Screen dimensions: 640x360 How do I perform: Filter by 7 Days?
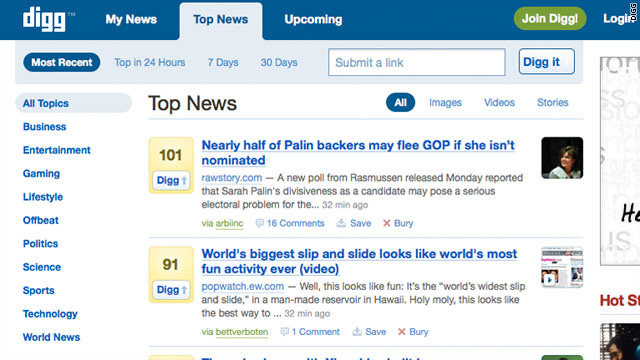223,62
